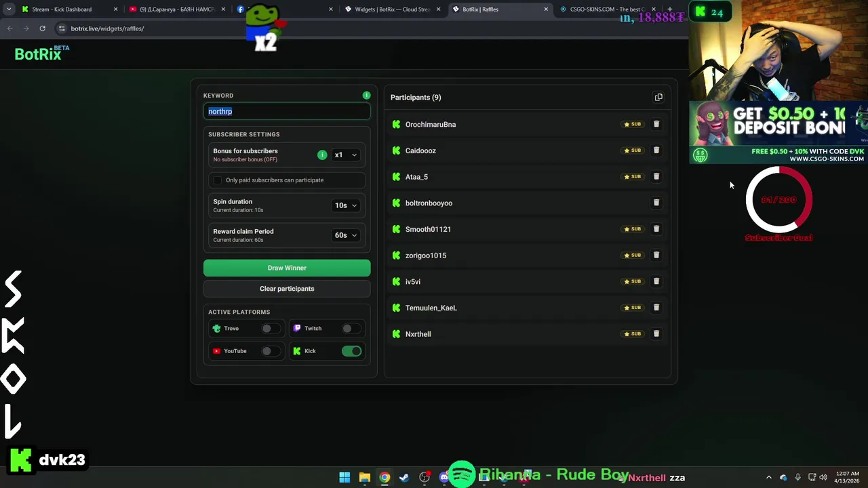The height and width of the screenshot is (488, 868).
Task: Select participant name boltronbooyoo
Action: pos(429,203)
